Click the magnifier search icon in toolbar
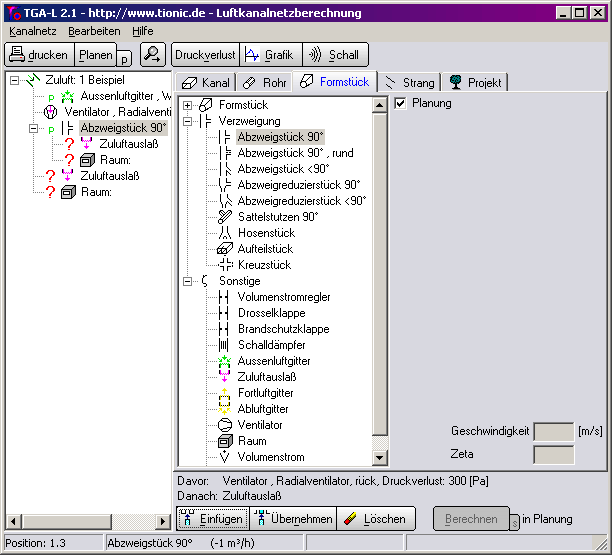The image size is (612, 555). pyautogui.click(x=152, y=55)
